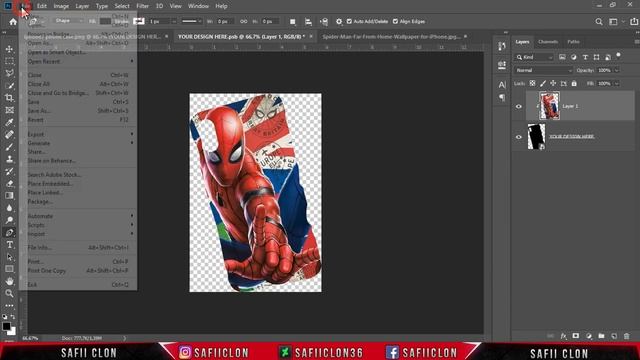The width and height of the screenshot is (640, 360).
Task: Hide YOUR DESIGN HERE layer eye
Action: click(519, 137)
